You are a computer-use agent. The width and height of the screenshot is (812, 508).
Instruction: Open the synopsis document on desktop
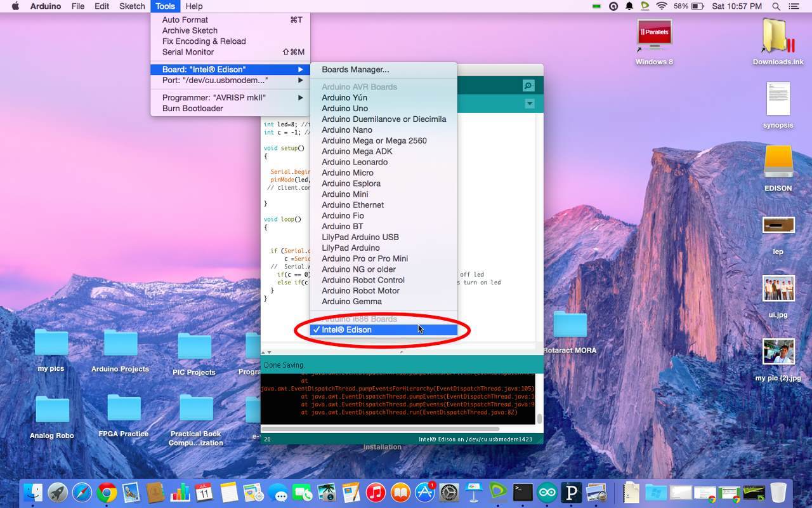778,99
